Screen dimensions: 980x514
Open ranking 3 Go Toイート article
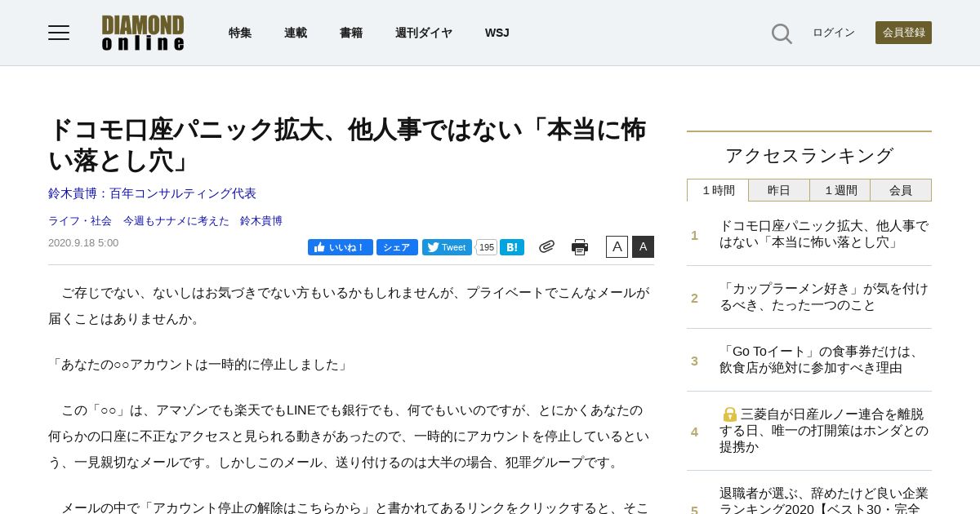click(x=821, y=360)
